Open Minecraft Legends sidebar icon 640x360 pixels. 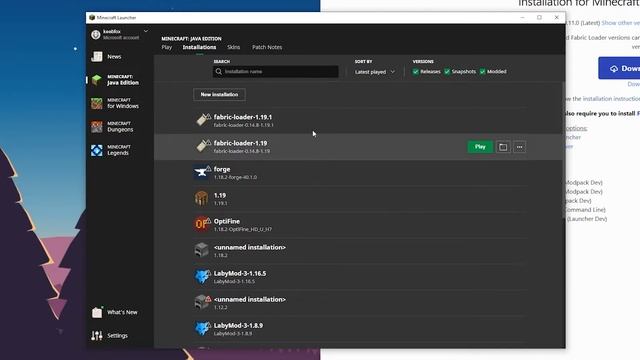[97, 150]
